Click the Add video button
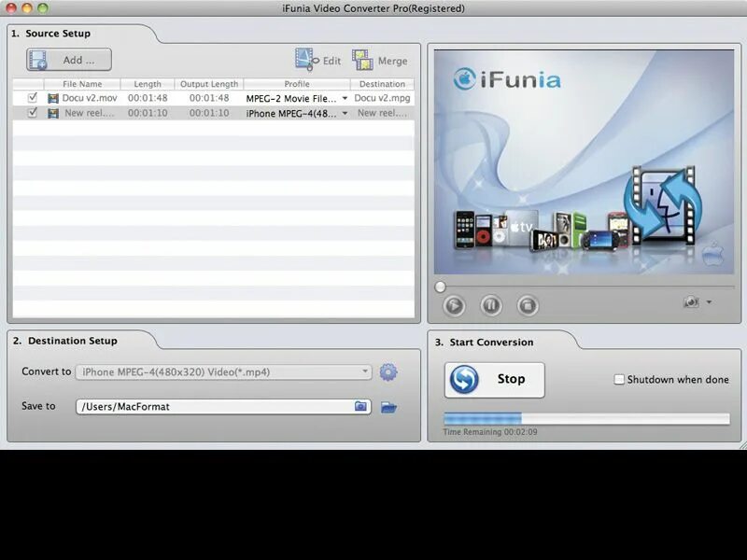 pos(69,60)
